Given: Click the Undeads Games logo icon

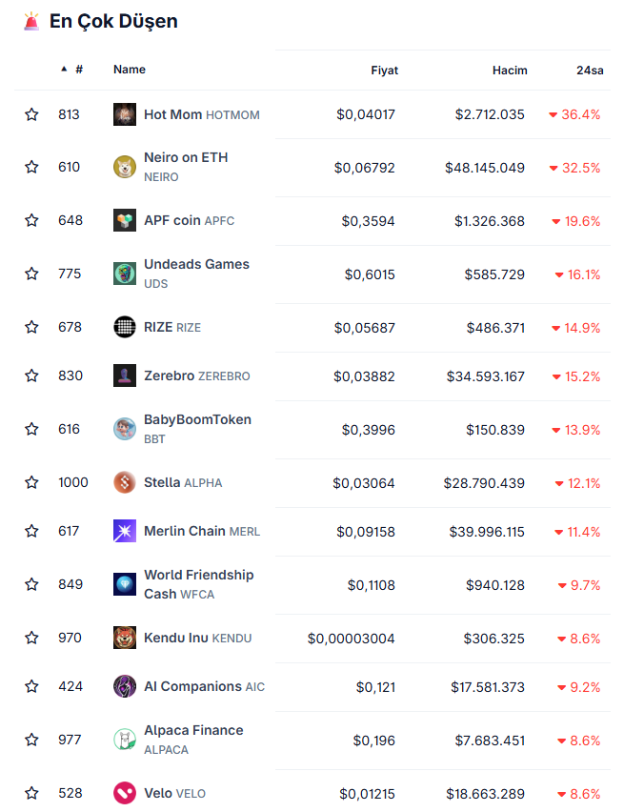Looking at the screenshot, I should coord(125,274).
